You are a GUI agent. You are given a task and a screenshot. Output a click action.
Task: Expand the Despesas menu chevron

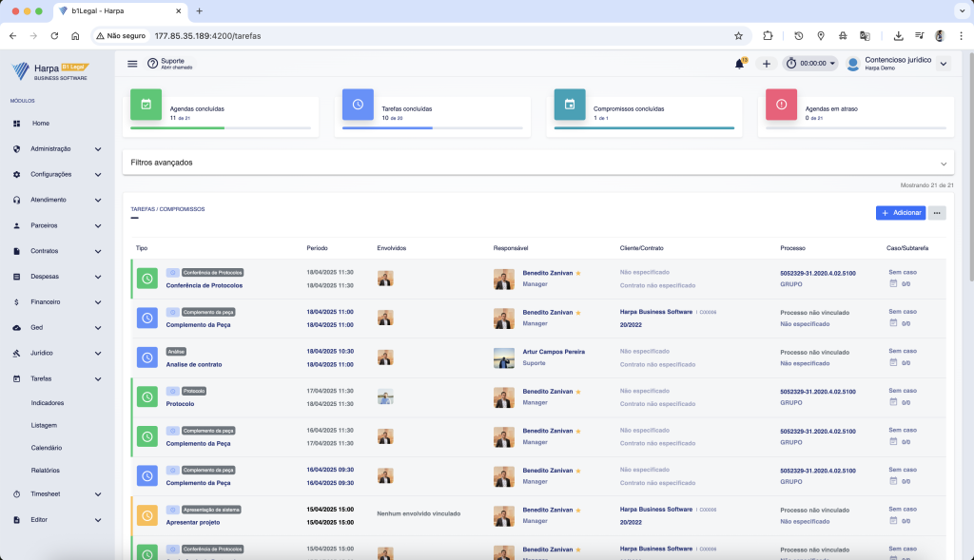[98, 277]
